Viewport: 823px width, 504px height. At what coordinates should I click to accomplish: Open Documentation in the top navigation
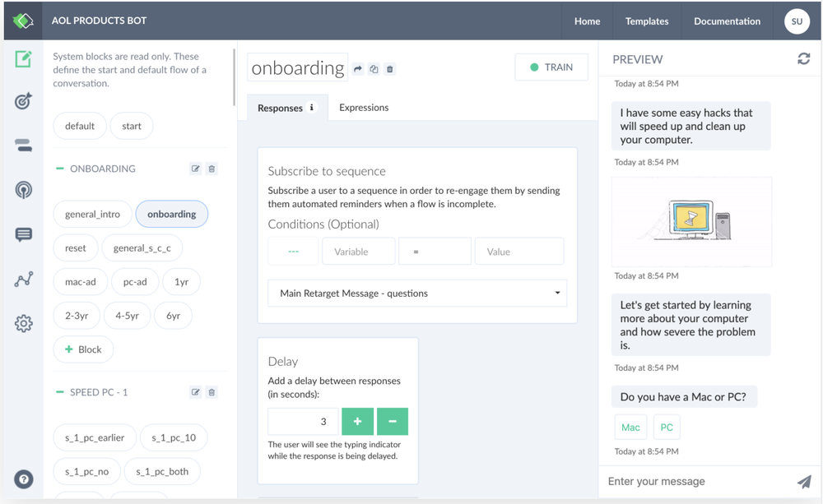tap(727, 21)
